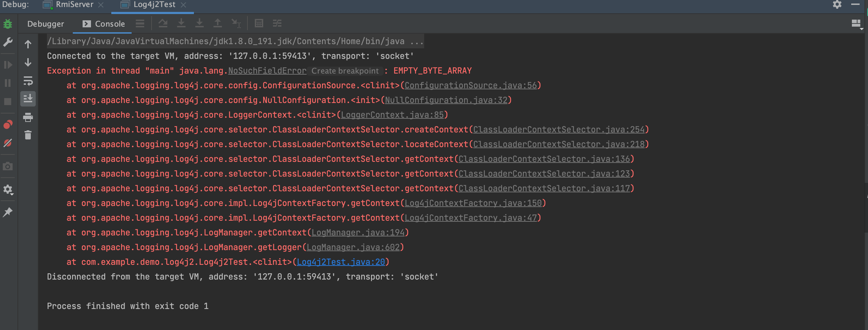Screen dimensions: 868x330
Task: Toggle soft-wrap for console output
Action: point(28,81)
